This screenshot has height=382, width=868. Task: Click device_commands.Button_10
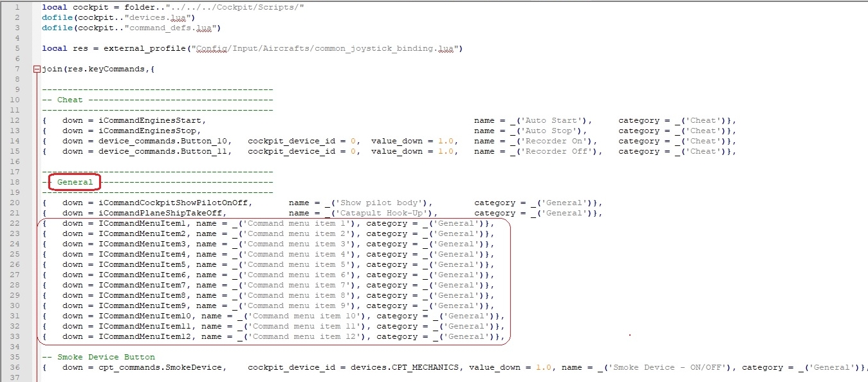(163, 141)
